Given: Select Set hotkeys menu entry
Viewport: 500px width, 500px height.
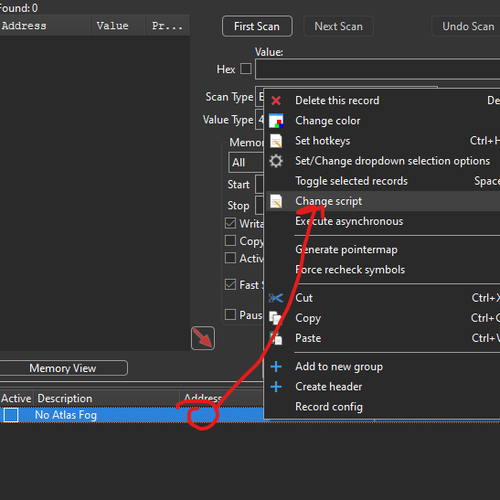Looking at the screenshot, I should 383,141.
